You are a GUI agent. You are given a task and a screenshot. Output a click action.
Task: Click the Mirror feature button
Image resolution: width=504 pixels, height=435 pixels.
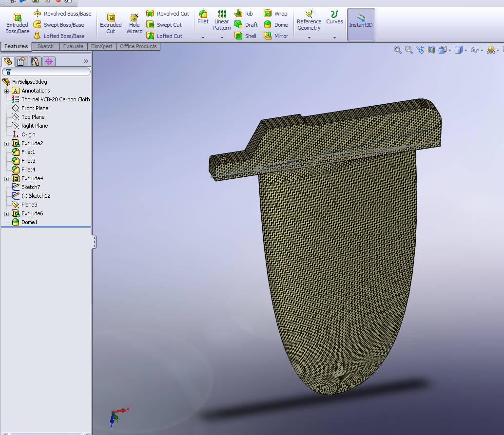point(276,36)
